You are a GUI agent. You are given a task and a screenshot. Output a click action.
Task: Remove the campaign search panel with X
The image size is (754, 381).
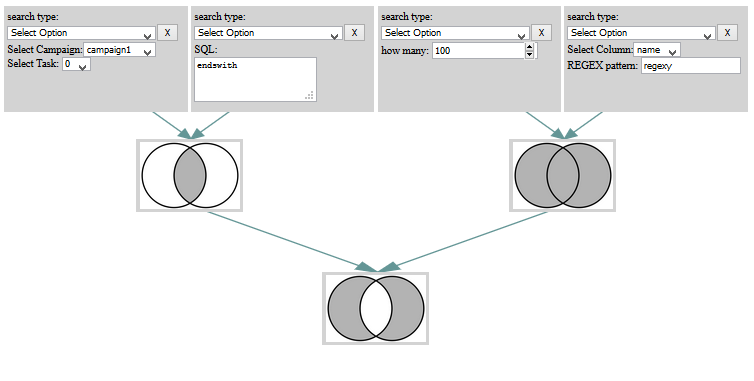tap(167, 33)
